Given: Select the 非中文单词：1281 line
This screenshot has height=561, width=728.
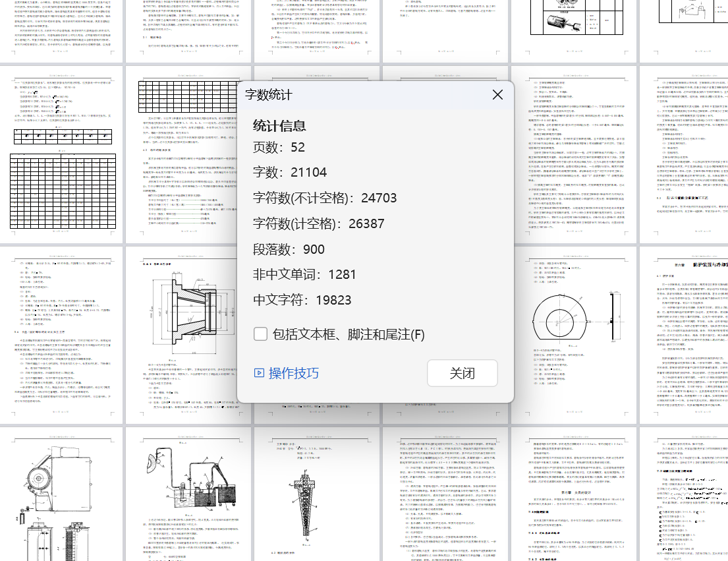Looking at the screenshot, I should click(x=304, y=274).
